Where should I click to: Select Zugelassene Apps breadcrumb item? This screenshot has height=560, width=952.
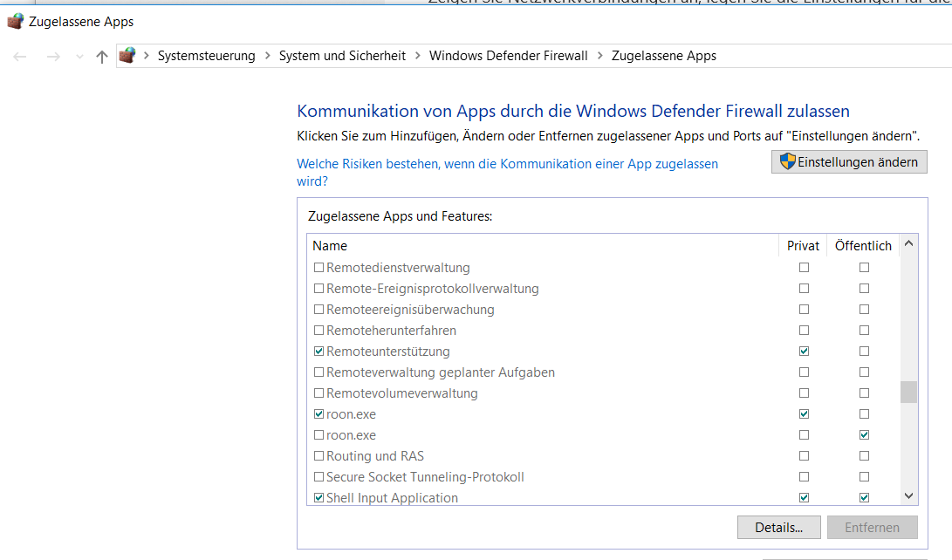coord(663,56)
